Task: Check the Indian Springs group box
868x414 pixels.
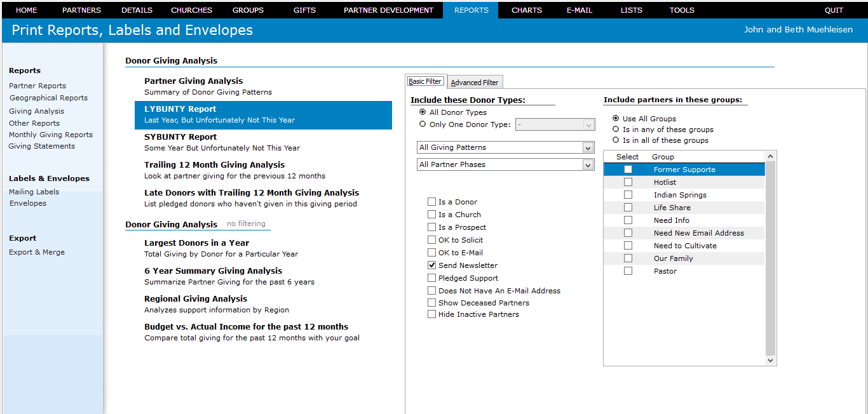Action: 628,195
